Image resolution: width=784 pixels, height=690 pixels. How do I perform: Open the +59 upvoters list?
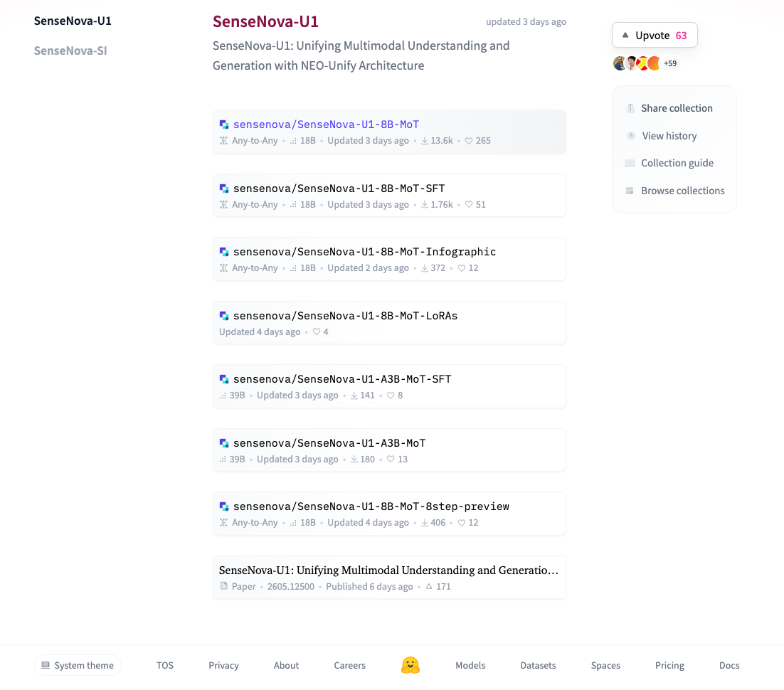click(x=670, y=63)
